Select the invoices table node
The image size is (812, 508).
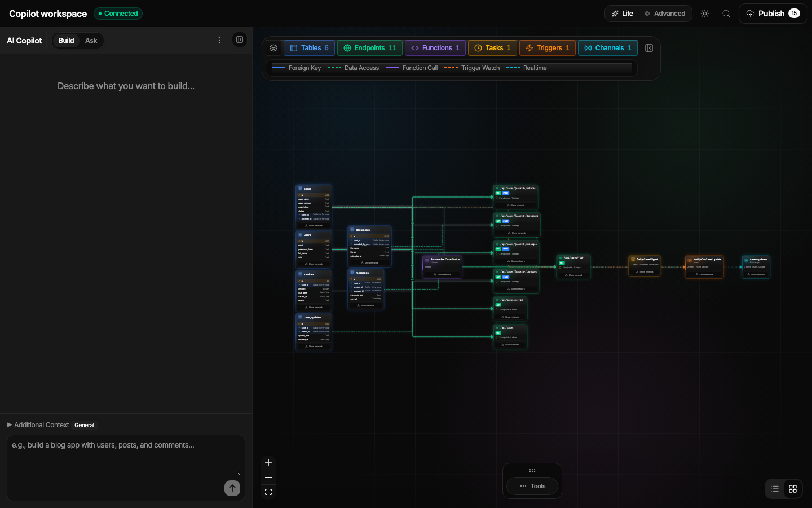point(314,291)
